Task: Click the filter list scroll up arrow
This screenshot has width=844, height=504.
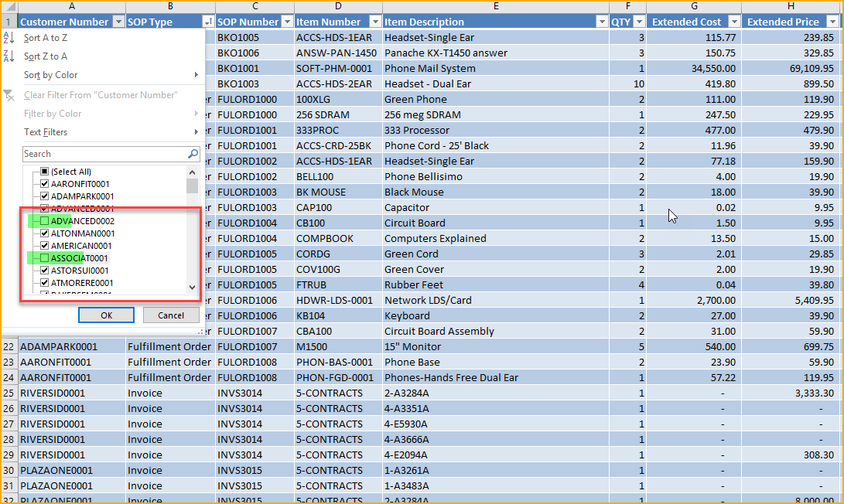Action: coord(192,172)
